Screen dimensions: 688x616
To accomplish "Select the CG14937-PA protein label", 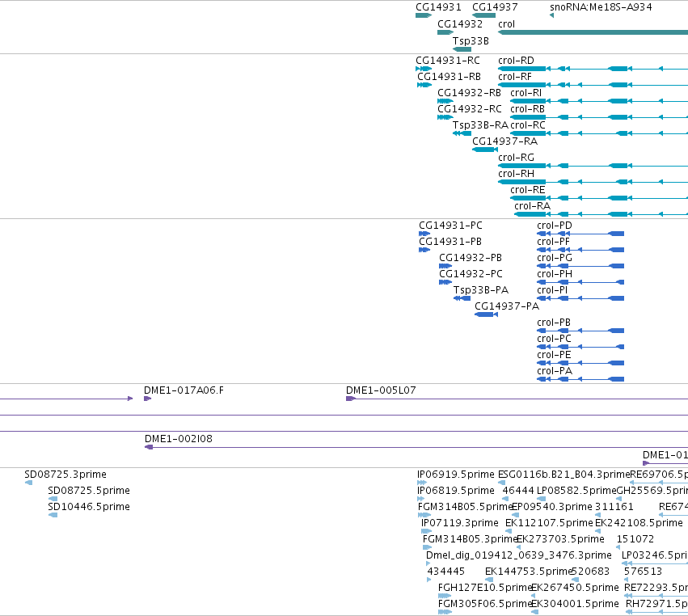I will [x=507, y=306].
